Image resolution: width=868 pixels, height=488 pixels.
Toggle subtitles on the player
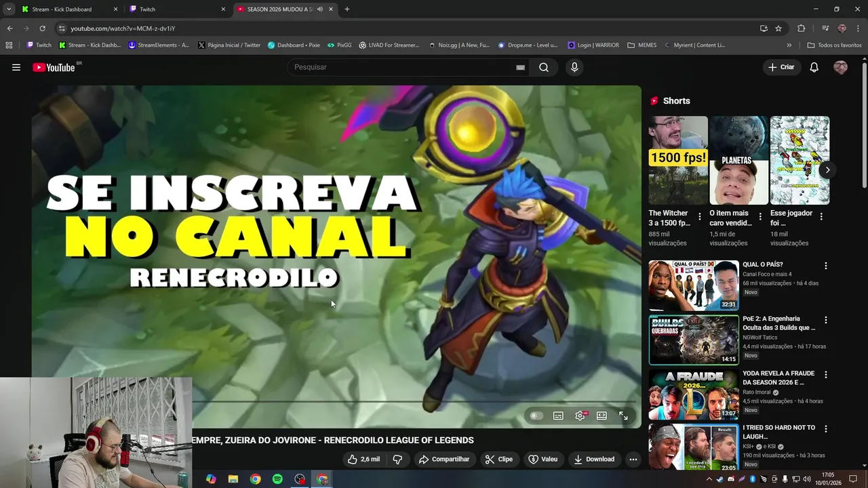(x=558, y=415)
